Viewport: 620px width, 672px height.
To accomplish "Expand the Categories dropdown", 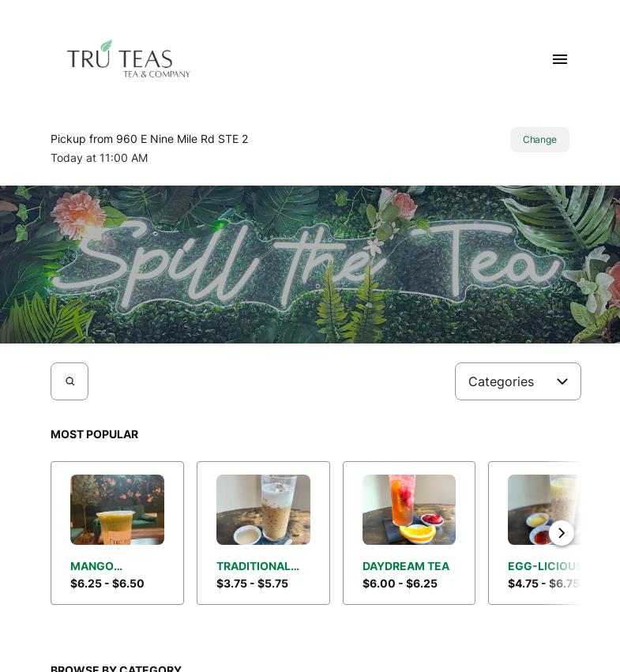I will point(518,381).
